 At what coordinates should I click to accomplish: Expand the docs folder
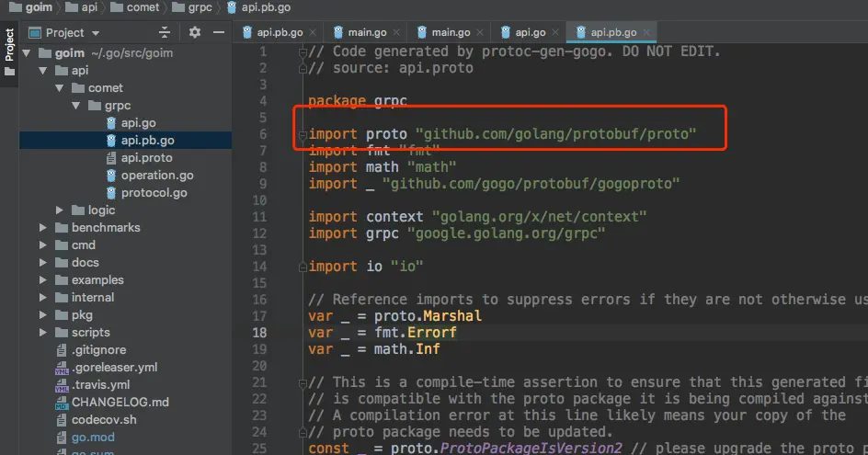[x=42, y=262]
